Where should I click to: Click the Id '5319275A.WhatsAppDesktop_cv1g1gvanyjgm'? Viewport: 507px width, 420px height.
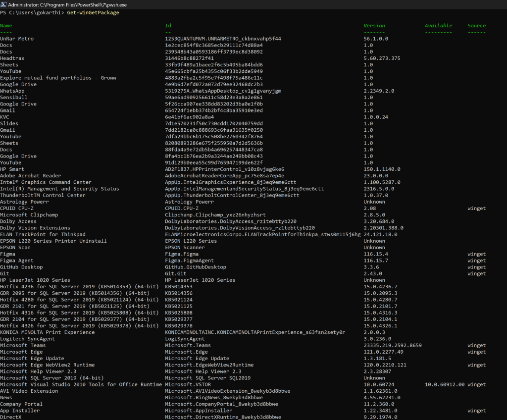223,91
